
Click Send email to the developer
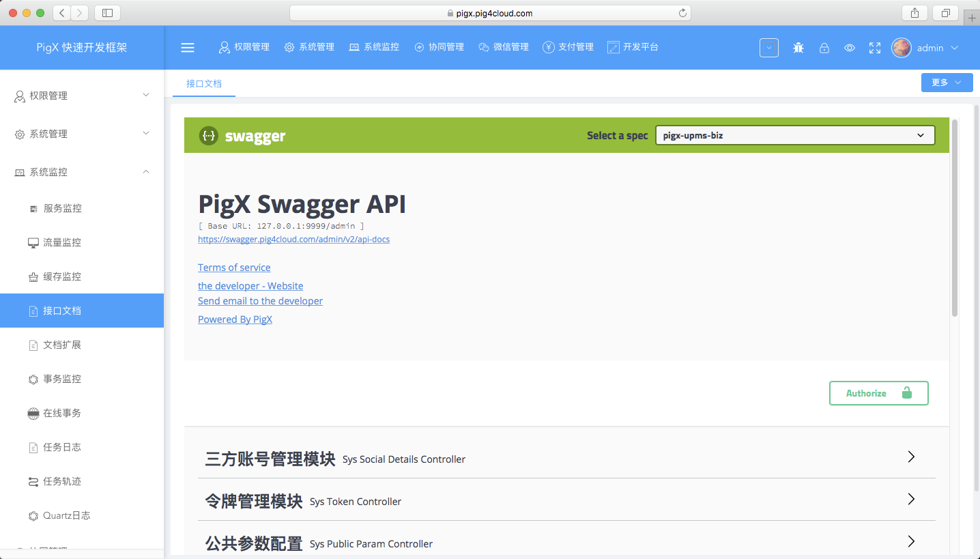click(x=260, y=301)
